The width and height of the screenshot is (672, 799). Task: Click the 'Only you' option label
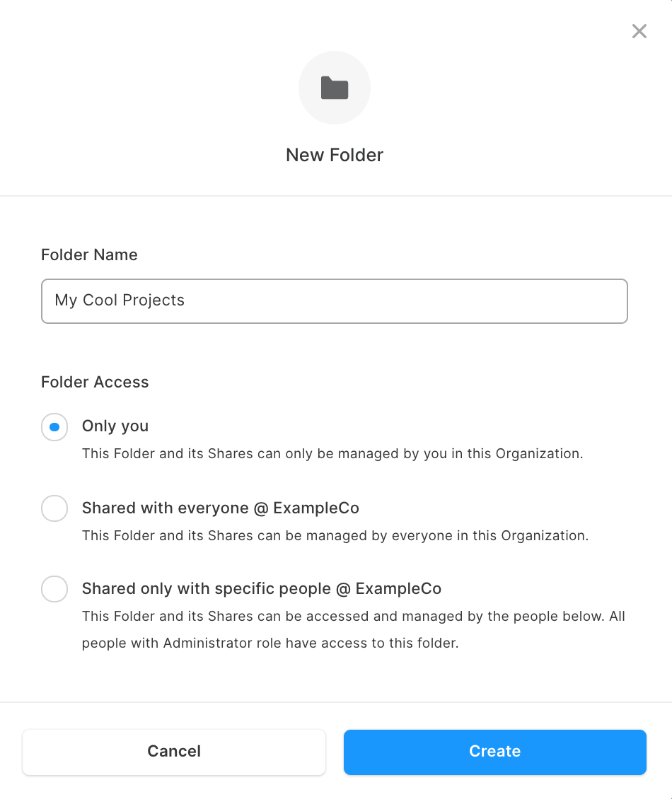pos(115,426)
